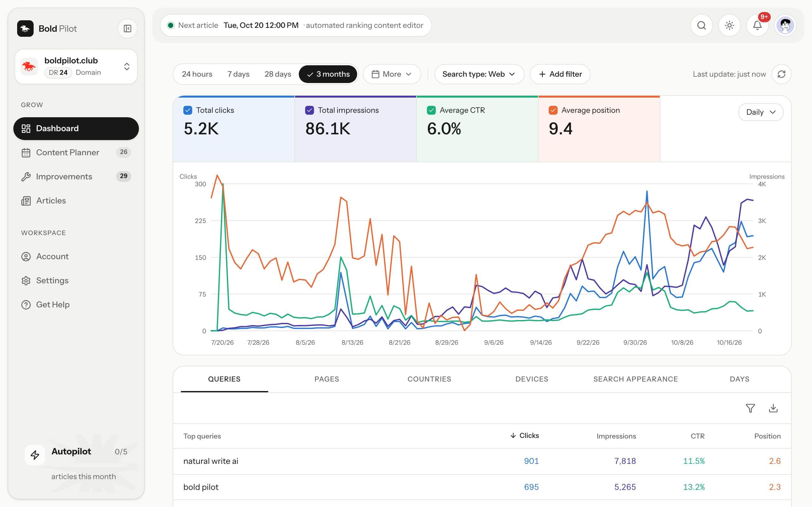Click the Add filter button
Viewport: 812px width, 507px height.
tap(560, 74)
